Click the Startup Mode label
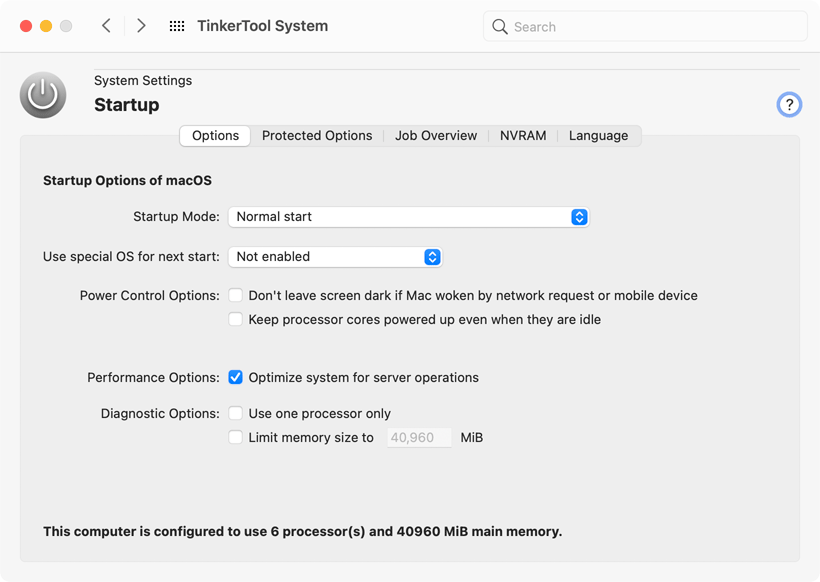 176,216
